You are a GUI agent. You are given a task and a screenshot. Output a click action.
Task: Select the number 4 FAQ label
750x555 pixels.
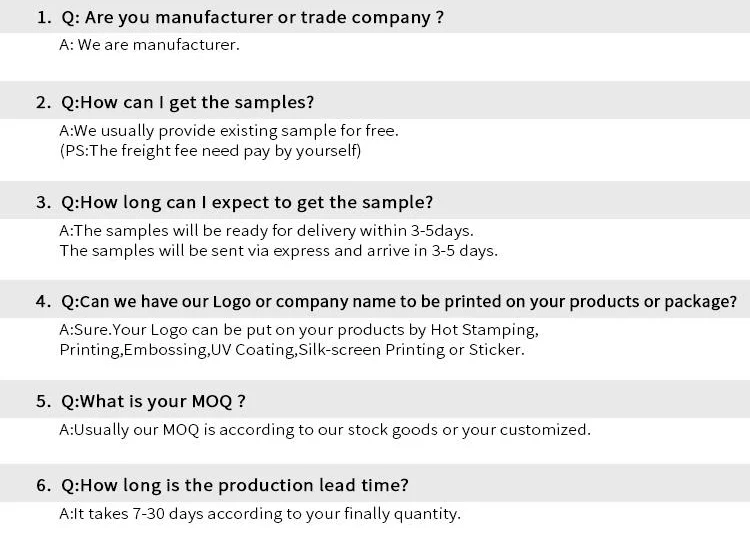click(x=43, y=301)
